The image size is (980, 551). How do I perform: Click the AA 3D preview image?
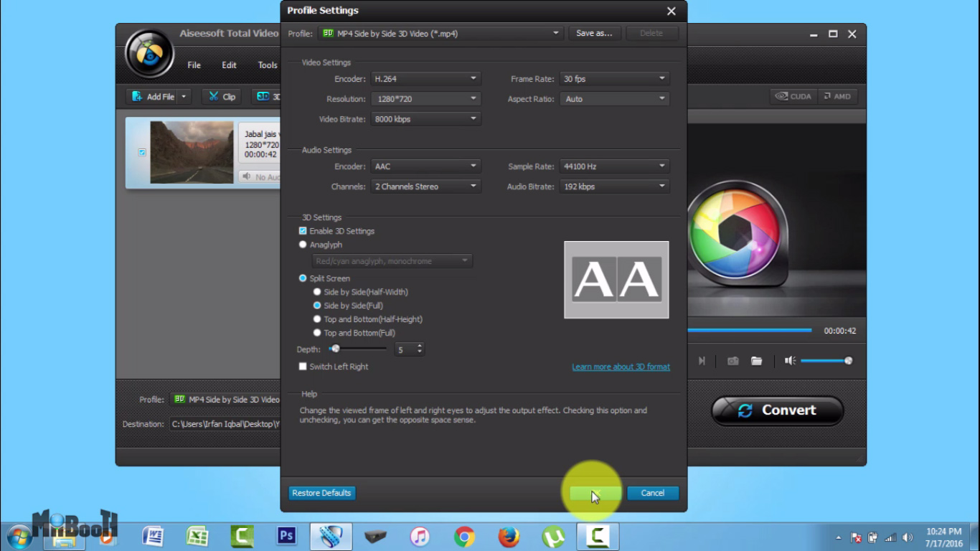(x=617, y=280)
